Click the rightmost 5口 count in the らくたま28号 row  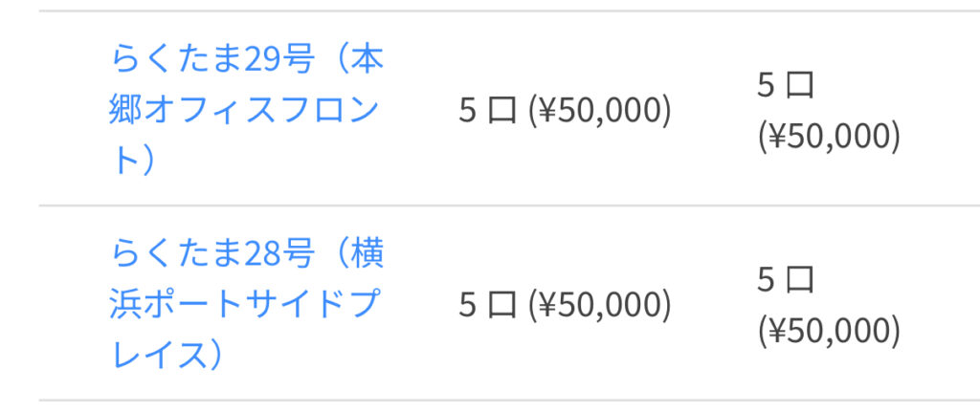tap(786, 280)
